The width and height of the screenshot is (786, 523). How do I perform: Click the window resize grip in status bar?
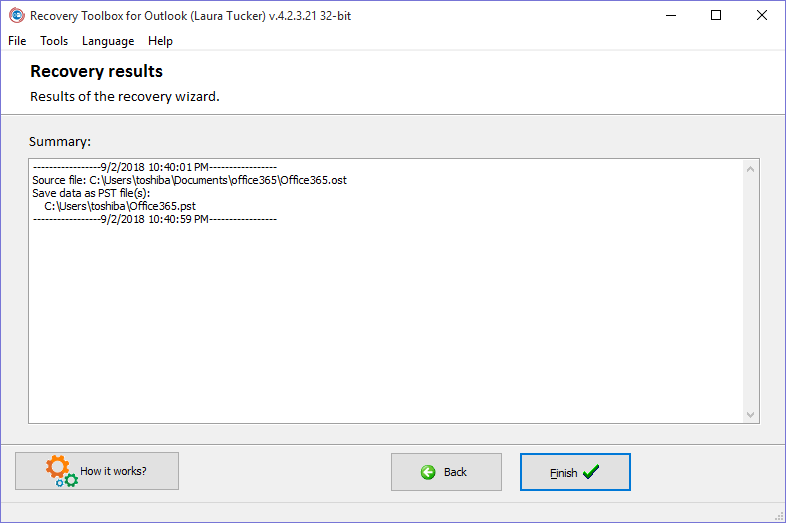(779, 516)
